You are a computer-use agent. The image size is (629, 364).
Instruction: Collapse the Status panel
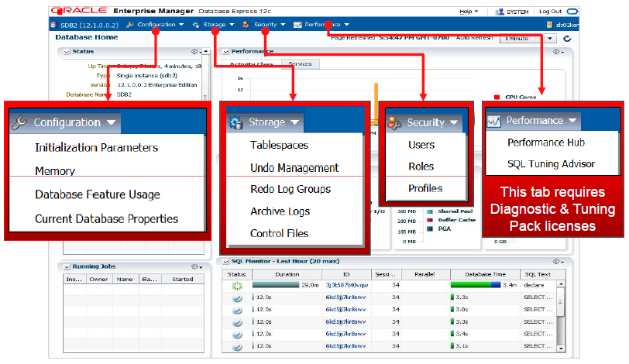67,52
